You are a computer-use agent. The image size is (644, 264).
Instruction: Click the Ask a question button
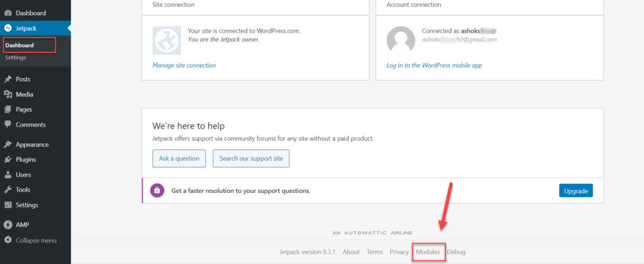coord(179,158)
